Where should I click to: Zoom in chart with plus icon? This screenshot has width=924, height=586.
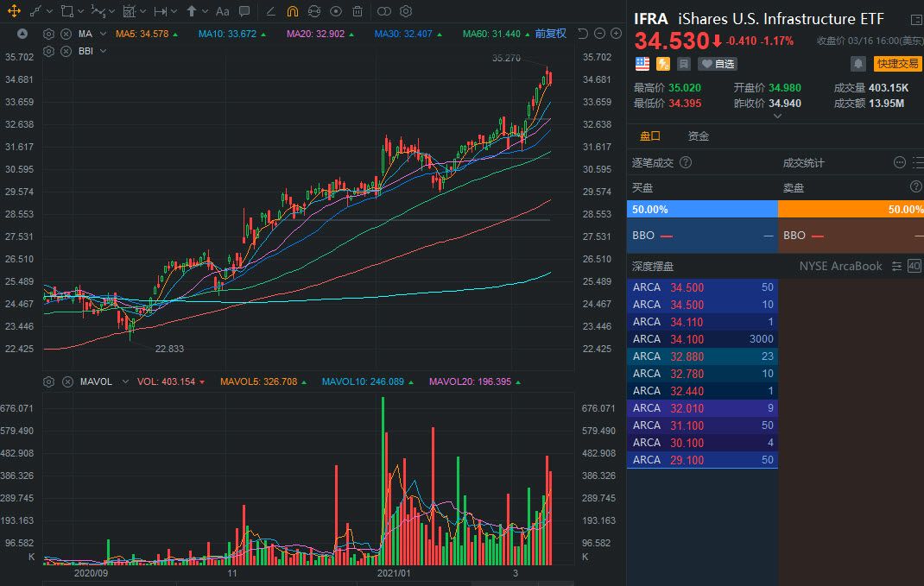(x=616, y=34)
